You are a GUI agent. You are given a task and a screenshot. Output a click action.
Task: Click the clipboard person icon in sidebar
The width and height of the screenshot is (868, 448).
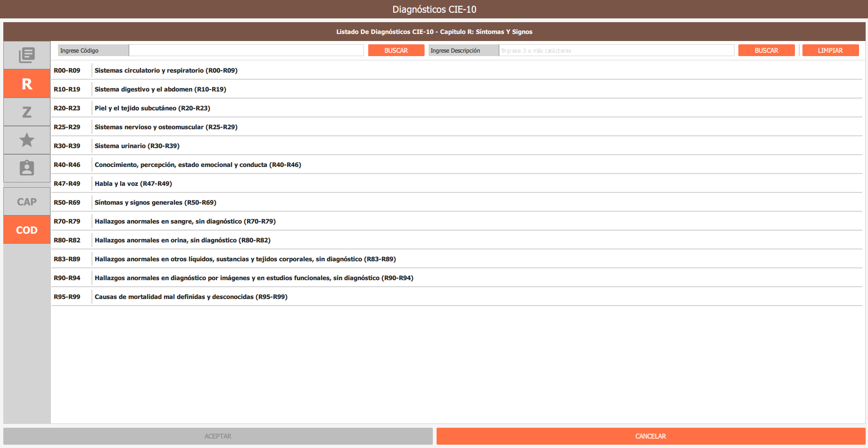[x=27, y=168]
